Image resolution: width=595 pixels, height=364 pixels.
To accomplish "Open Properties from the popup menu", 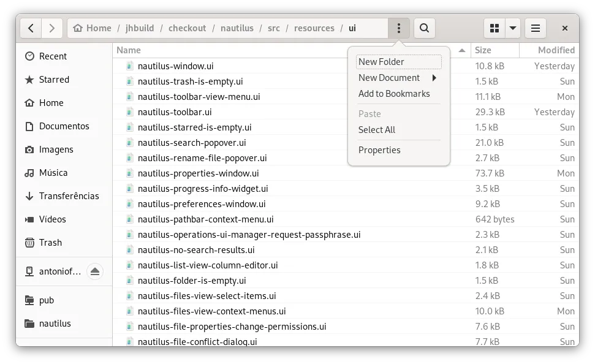I will (x=379, y=150).
